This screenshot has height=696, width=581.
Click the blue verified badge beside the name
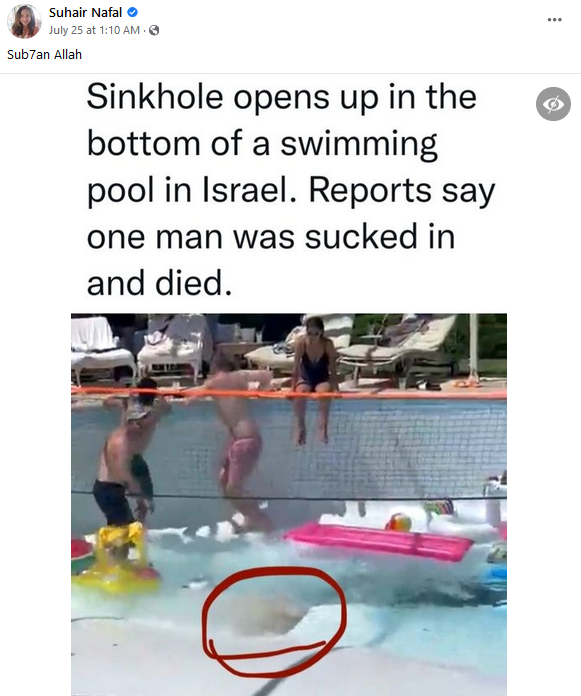pos(132,12)
